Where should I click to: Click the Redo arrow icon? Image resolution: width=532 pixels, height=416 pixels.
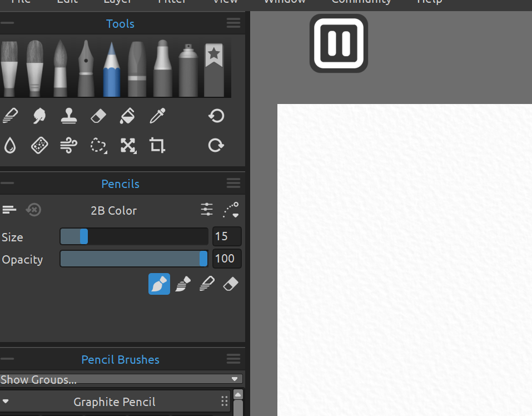(216, 145)
